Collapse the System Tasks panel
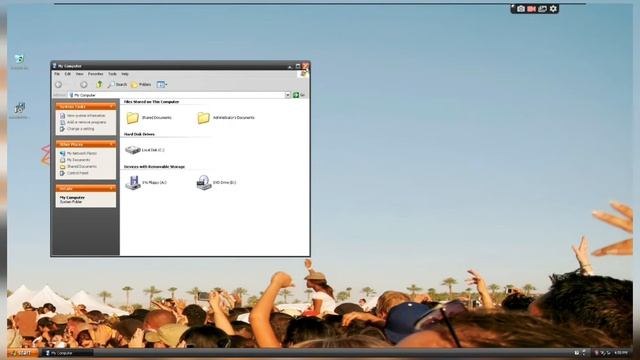 pyautogui.click(x=111, y=107)
